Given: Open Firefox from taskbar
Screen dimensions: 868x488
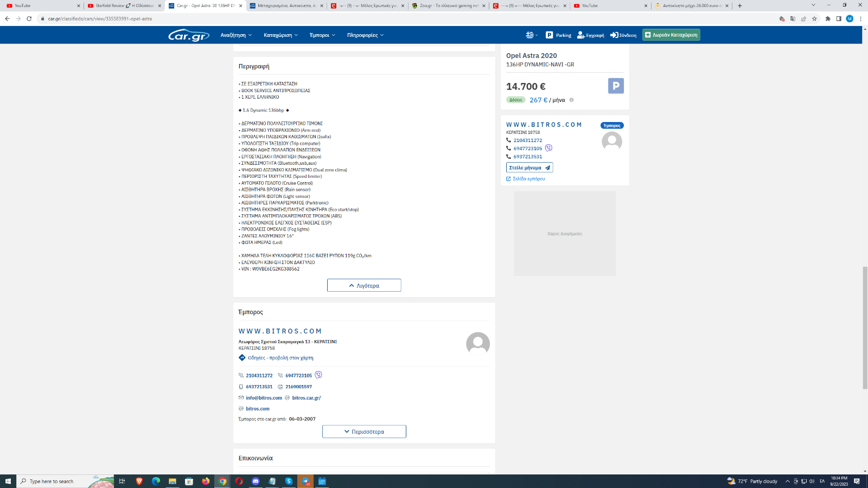Looking at the screenshot, I should coord(206,481).
